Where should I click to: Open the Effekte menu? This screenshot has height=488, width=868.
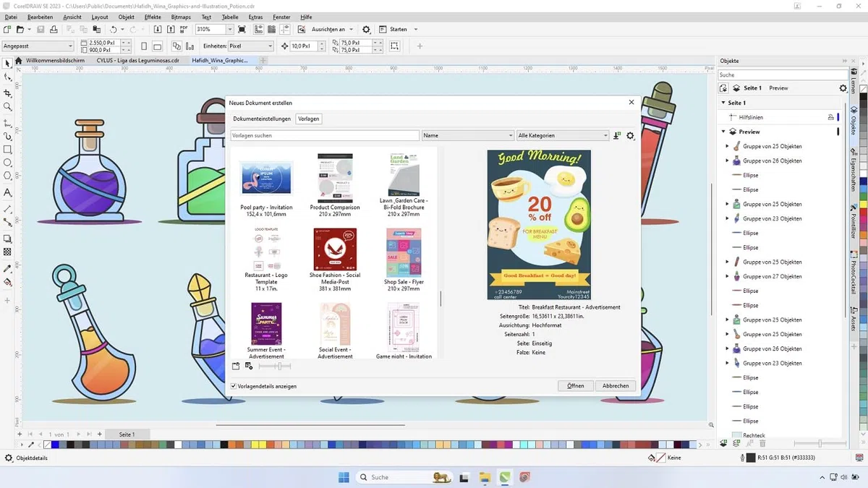[153, 17]
